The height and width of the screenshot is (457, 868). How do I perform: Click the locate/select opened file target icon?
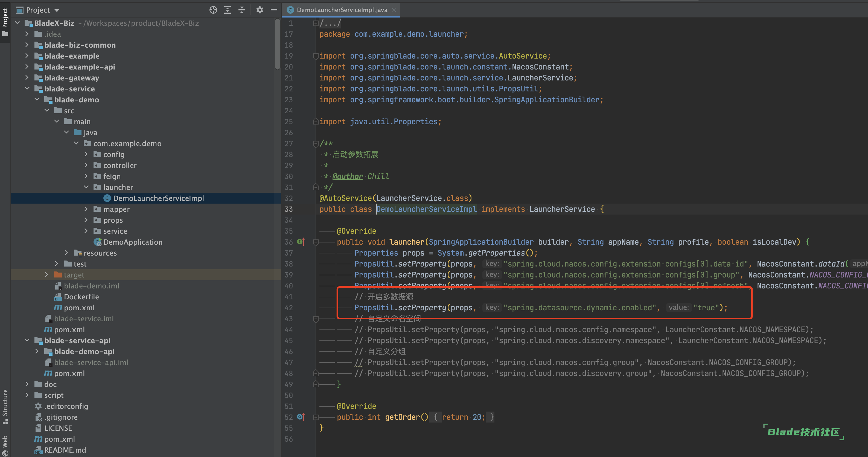coord(213,10)
